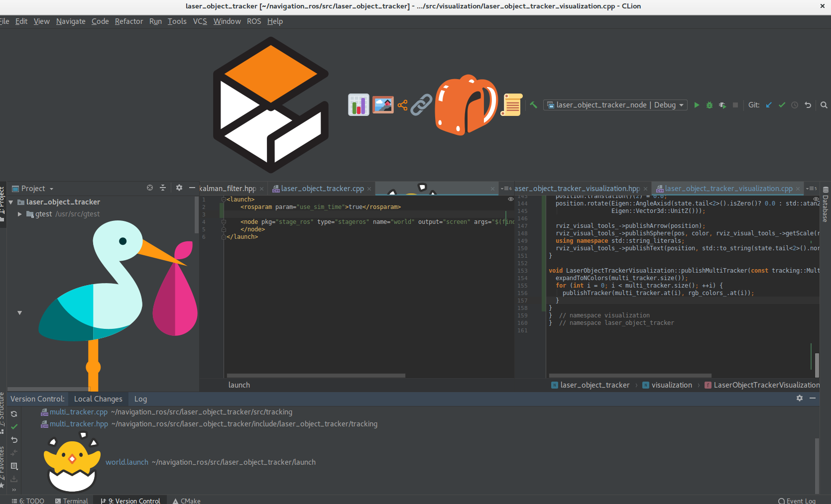Open the Tools menu
Viewport: 831px width, 504px height.
177,21
